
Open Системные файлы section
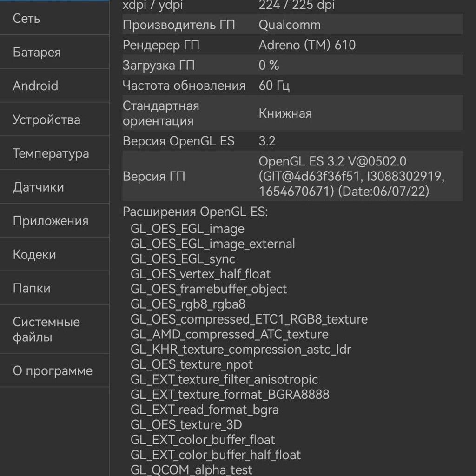tap(55, 329)
